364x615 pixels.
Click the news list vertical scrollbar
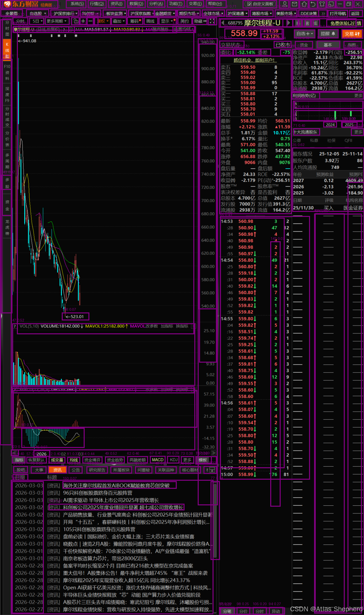[215, 521]
